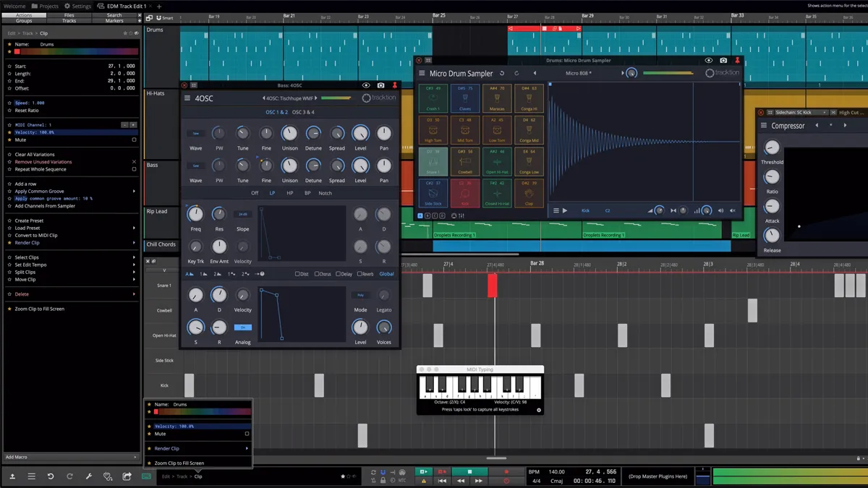Pin the Bass 4OSC plugin window
The width and height of the screenshot is (868, 488).
click(x=394, y=85)
